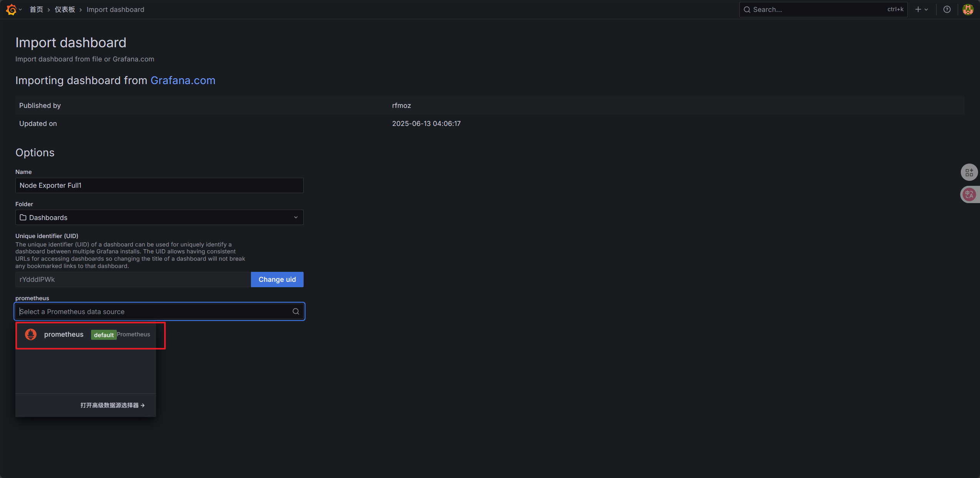Follow the Grafana.com link

[183, 80]
